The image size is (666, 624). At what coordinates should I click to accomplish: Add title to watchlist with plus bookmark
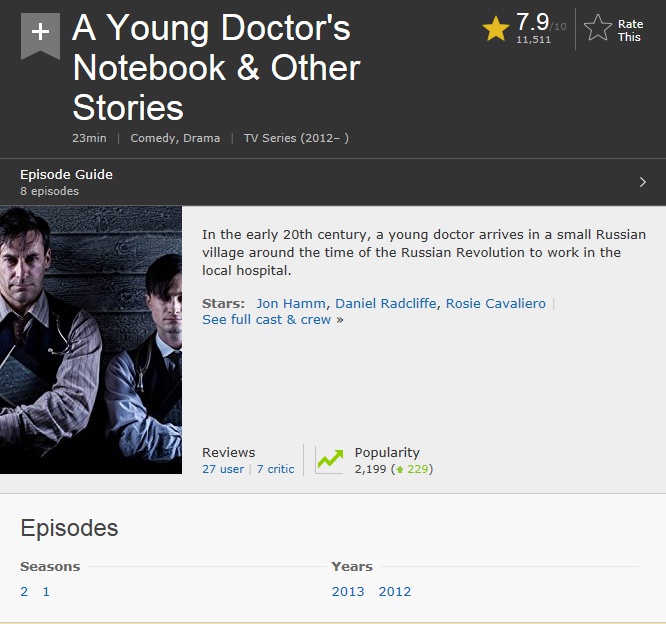point(40,35)
